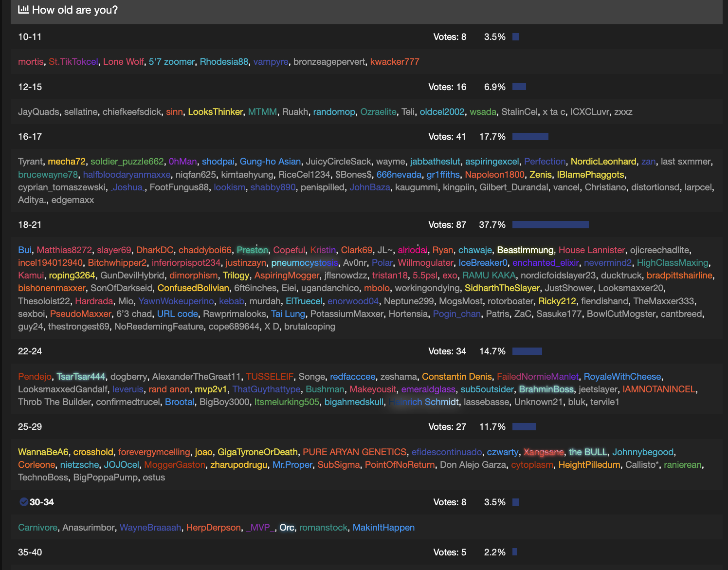This screenshot has height=570, width=728.
Task: Select the 16-17 age option
Action: 30,137
